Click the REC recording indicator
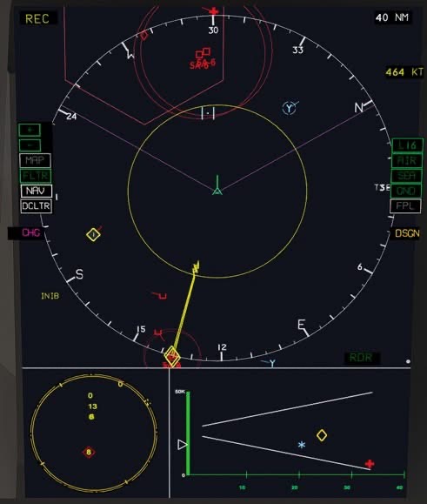 pyautogui.click(x=37, y=18)
